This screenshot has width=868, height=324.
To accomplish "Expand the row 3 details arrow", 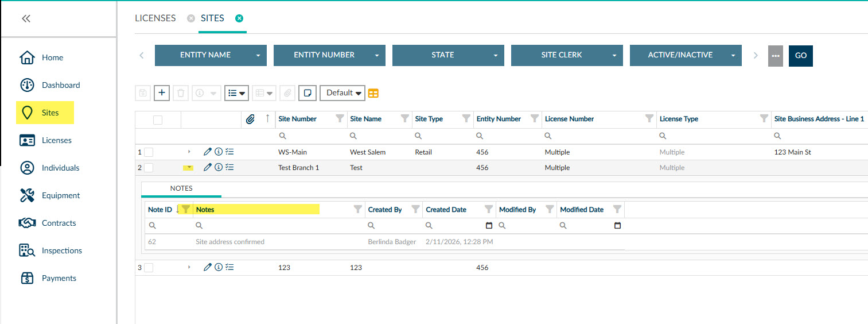I will [189, 267].
